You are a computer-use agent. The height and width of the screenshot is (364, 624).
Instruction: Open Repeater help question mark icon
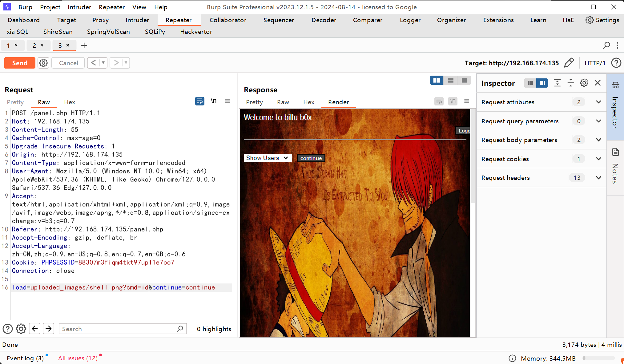(616, 63)
